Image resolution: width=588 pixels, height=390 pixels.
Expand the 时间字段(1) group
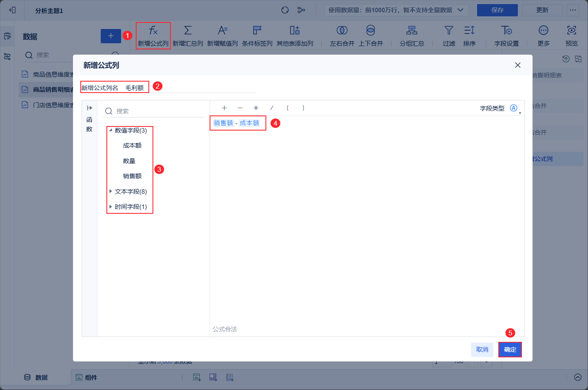(x=111, y=206)
